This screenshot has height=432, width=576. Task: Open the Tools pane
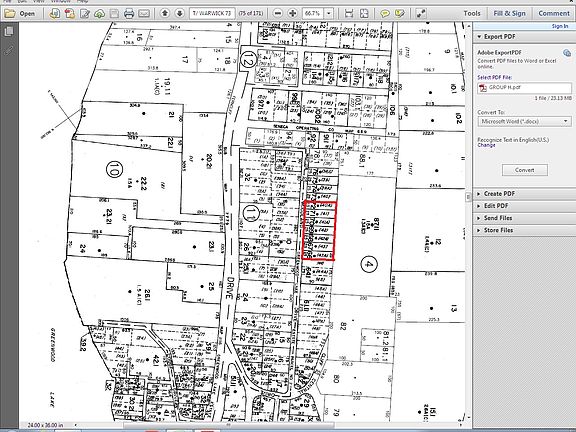[472, 13]
